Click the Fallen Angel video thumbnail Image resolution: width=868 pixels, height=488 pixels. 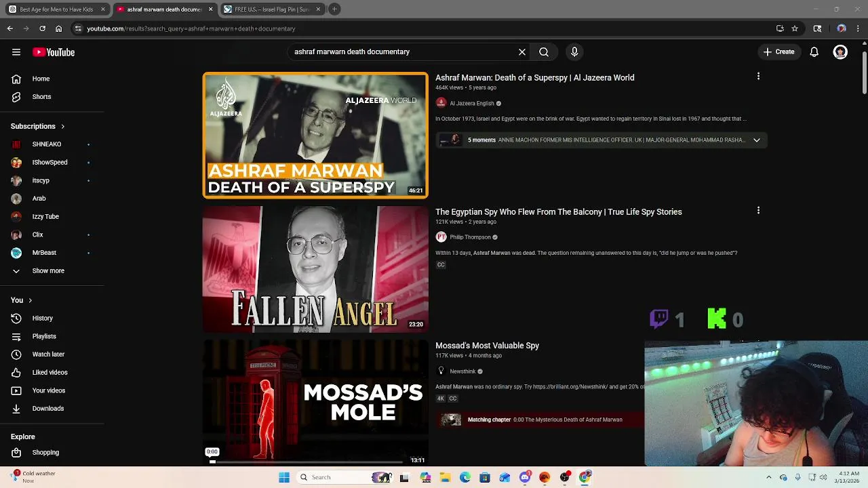(315, 269)
